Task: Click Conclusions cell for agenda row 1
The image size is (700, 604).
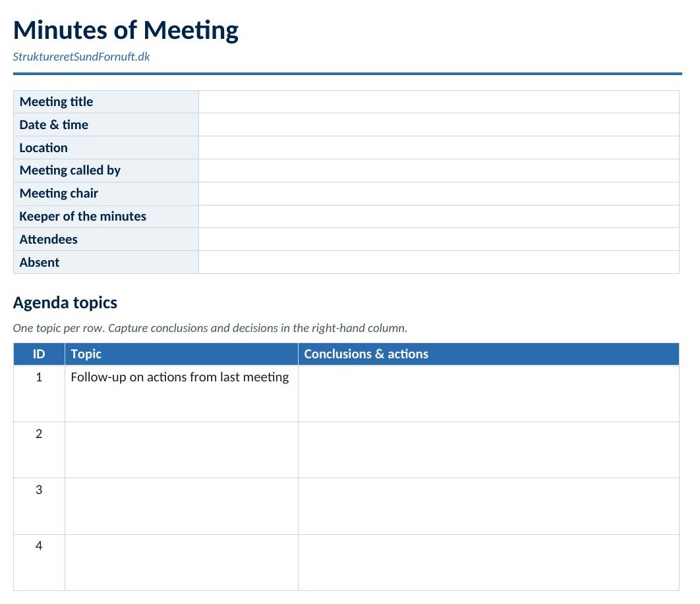Action: coord(488,394)
